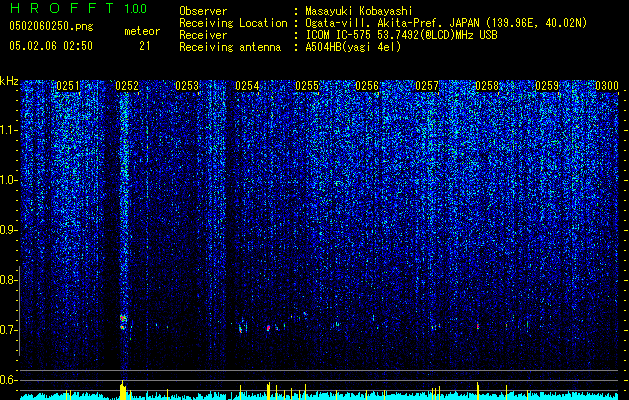The height and width of the screenshot is (400, 629).
Task: Click the meteor count value 21
Action: (x=144, y=46)
